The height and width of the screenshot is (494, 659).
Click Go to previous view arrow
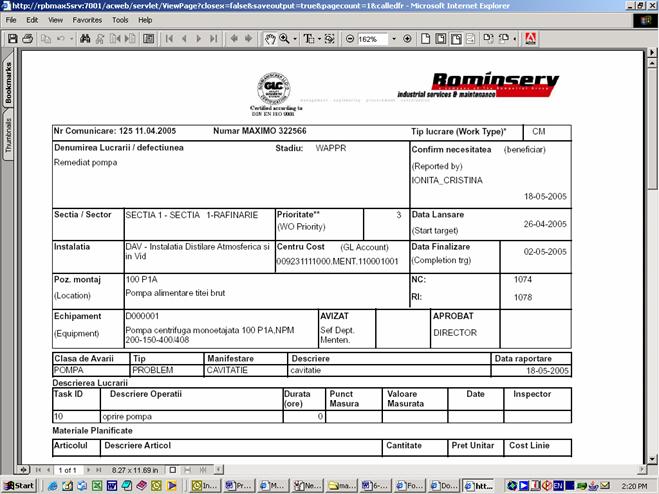pos(234,39)
